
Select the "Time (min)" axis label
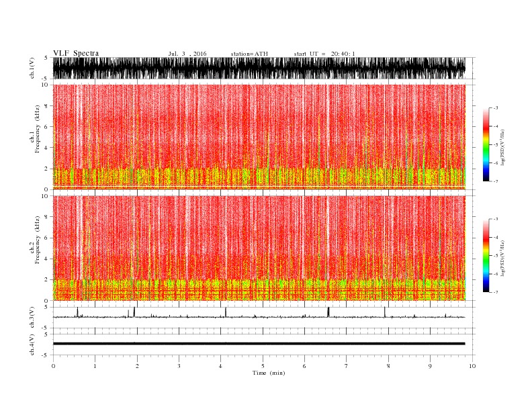269,373
